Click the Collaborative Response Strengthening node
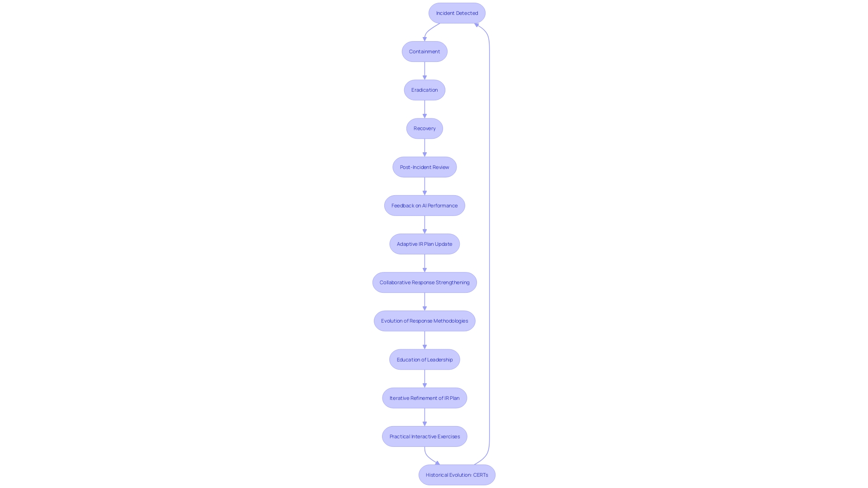The image size is (868, 488). pos(425,282)
